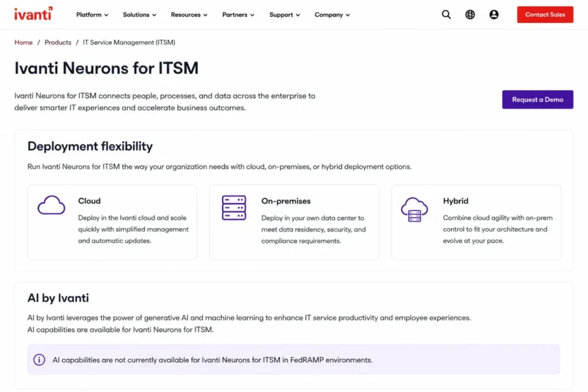The image size is (588, 392).
Task: Click the info icon in FedRAMP notice
Action: pos(39,360)
